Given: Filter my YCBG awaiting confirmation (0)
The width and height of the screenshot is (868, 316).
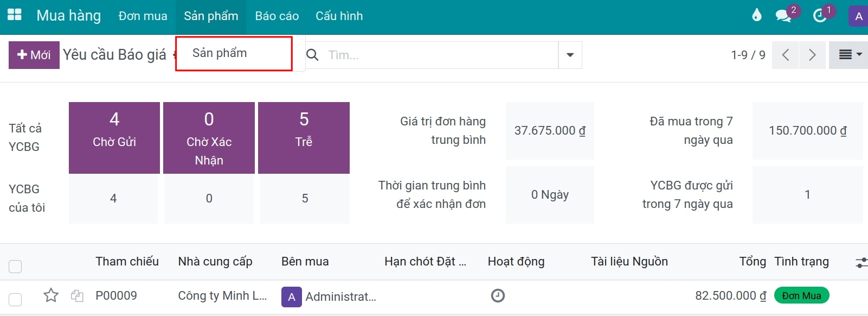Looking at the screenshot, I should tap(209, 199).
